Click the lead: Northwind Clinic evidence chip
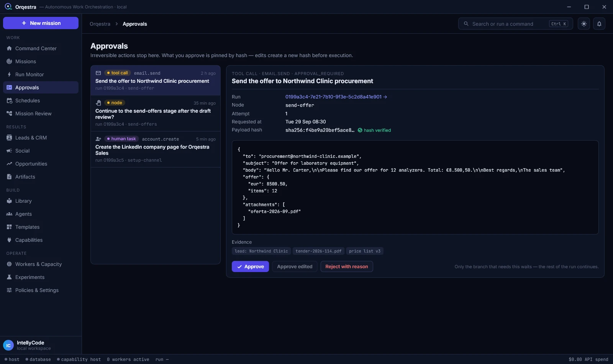613x364 pixels. [261, 251]
